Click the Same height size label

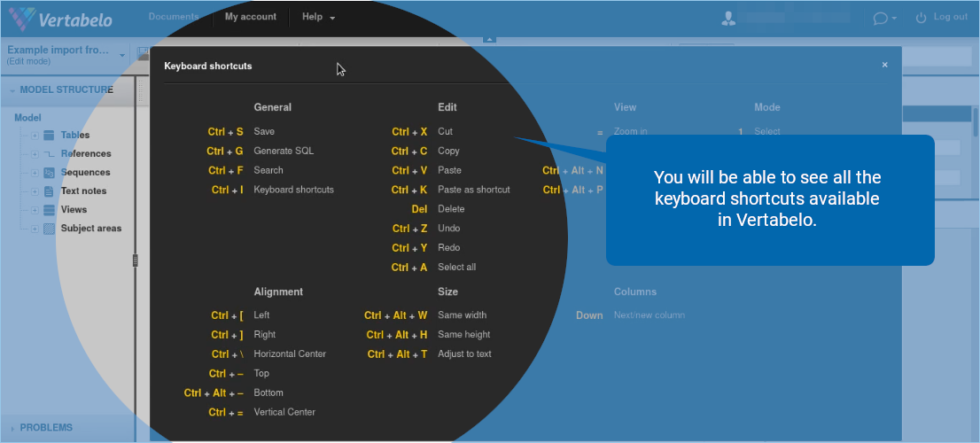coord(463,335)
